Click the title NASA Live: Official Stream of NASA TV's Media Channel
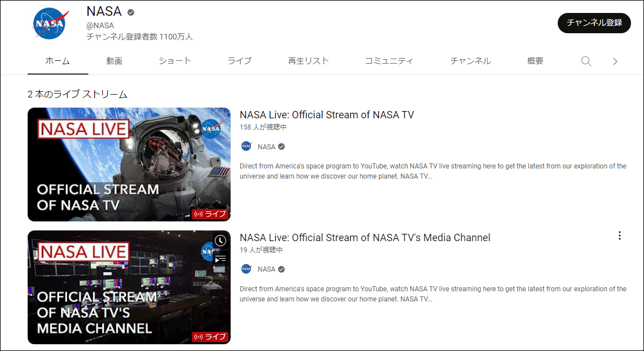644x351 pixels. 365,237
